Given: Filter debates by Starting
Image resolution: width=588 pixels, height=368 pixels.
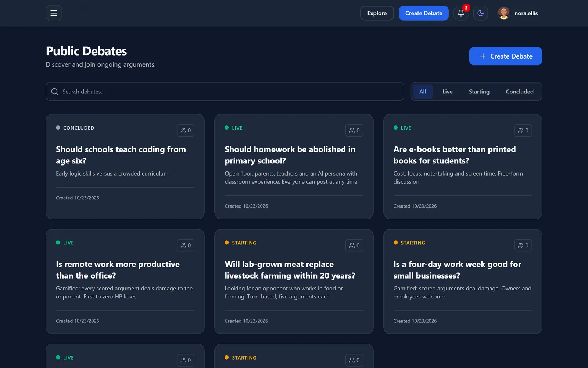Looking at the screenshot, I should coord(479,92).
